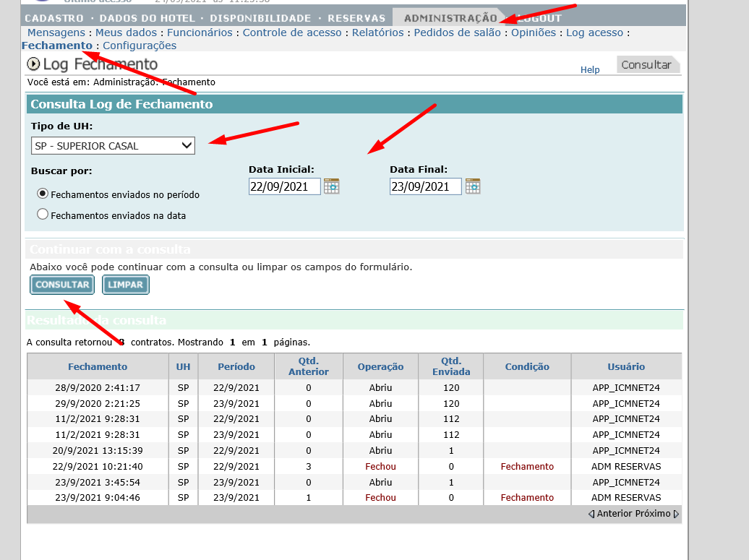This screenshot has width=749, height=560.
Task: Click the Anterior pagination link
Action: pyautogui.click(x=613, y=514)
